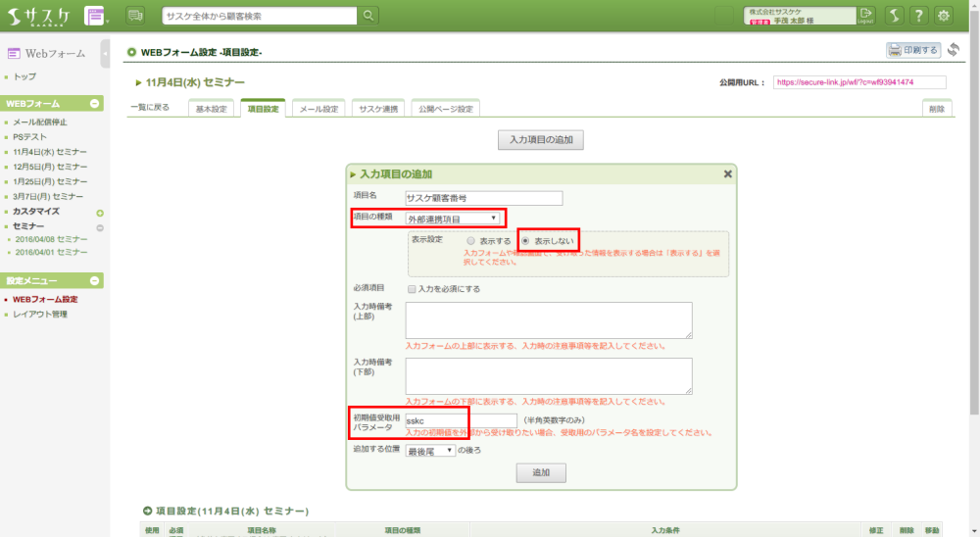Select the 表示しない radio button
Viewport: 980px width, 537px height.
pyautogui.click(x=525, y=240)
